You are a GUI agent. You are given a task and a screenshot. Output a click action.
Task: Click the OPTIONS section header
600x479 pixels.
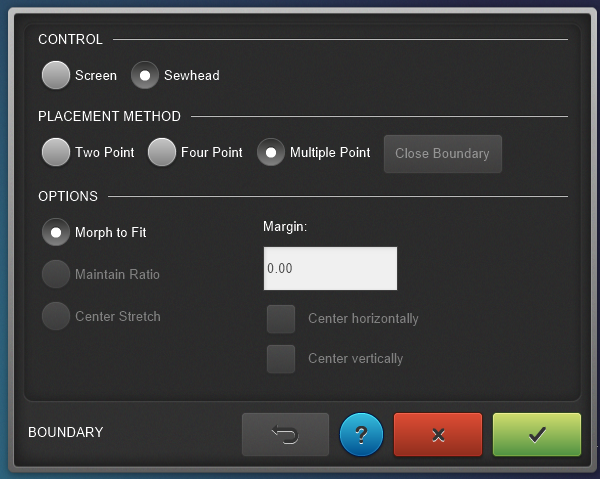coord(68,196)
